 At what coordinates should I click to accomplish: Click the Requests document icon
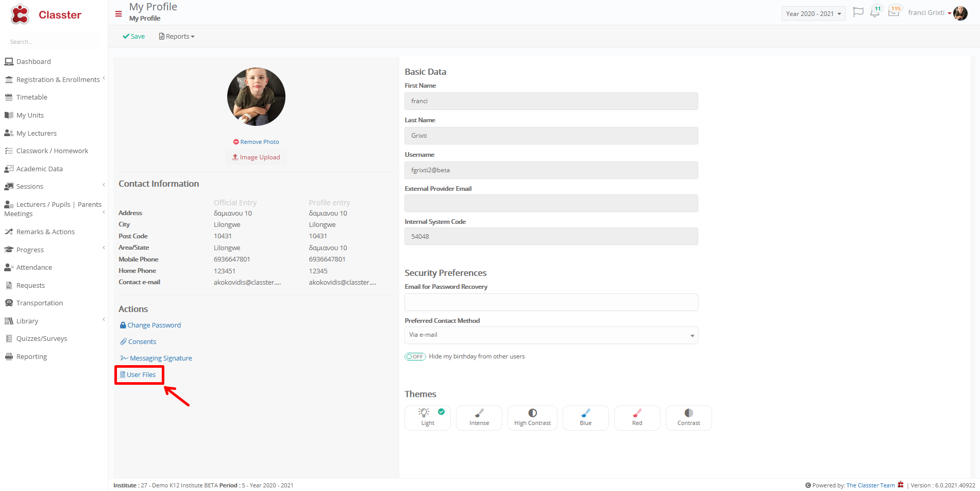pyautogui.click(x=9, y=285)
